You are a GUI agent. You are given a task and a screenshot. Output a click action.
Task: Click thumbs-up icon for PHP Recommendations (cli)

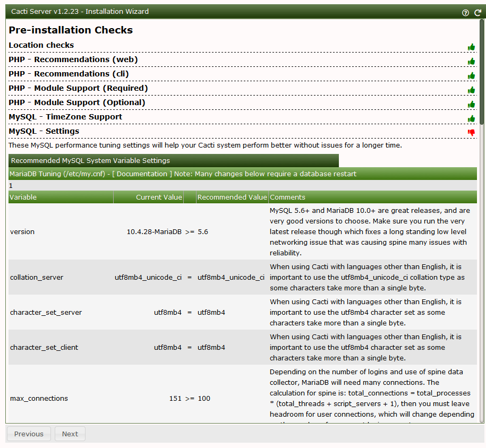[472, 75]
